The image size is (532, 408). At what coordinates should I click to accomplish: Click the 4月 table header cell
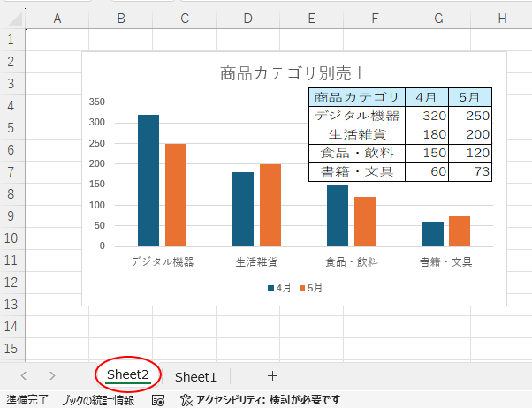[427, 97]
